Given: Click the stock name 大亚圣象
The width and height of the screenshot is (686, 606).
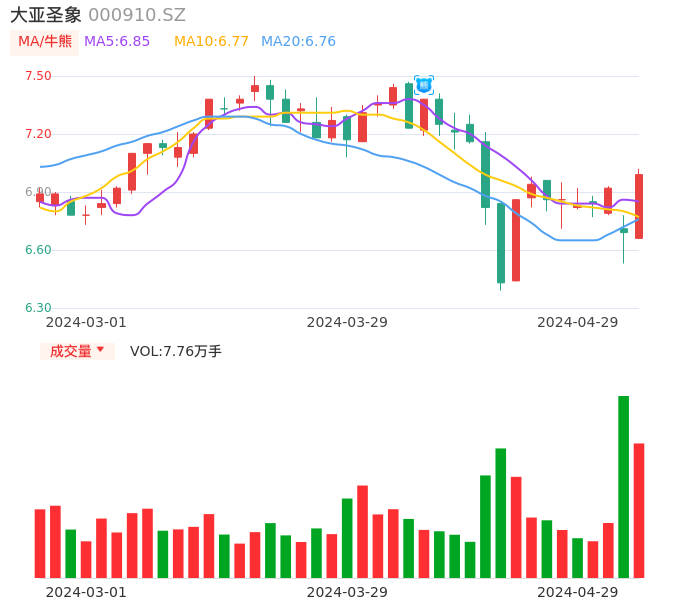Looking at the screenshot, I should pos(46,15).
